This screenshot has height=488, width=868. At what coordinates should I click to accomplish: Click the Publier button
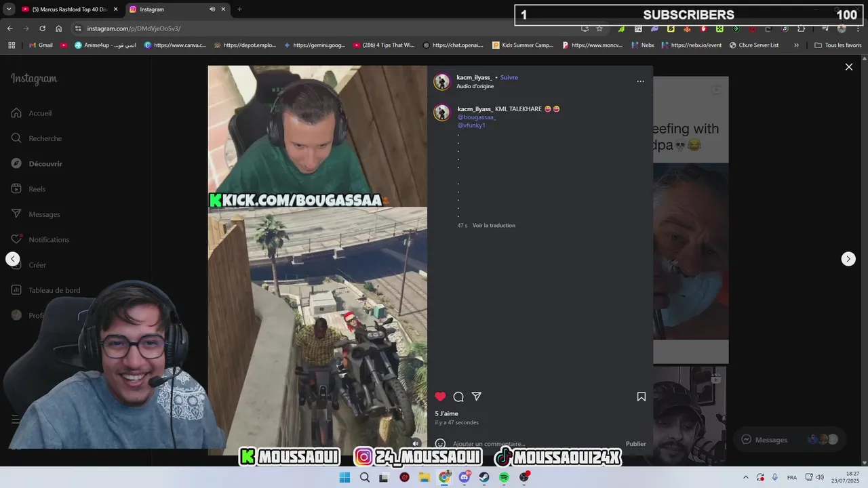(635, 444)
